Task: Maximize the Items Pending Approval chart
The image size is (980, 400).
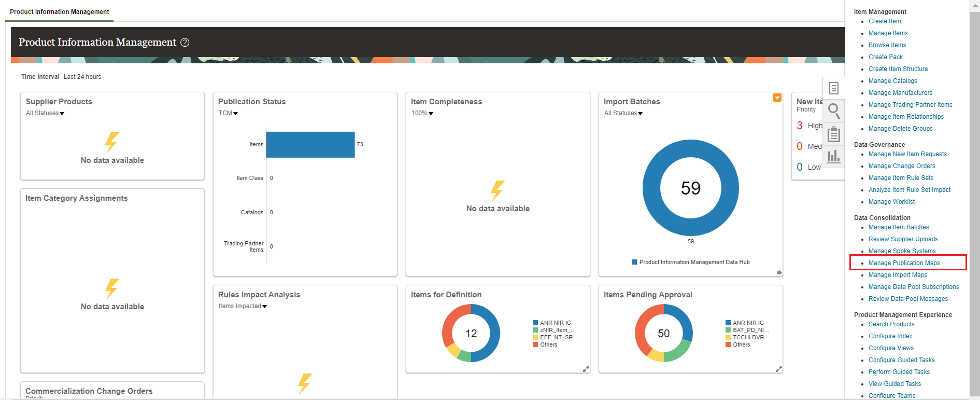Action: coord(779,369)
